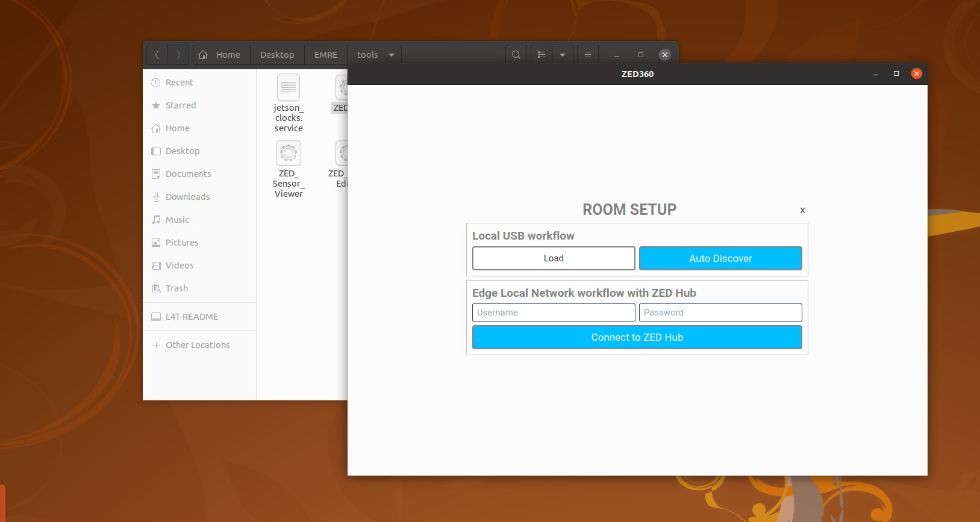Open Pictures in the sidebar
The width and height of the screenshot is (980, 522).
pos(199,243)
